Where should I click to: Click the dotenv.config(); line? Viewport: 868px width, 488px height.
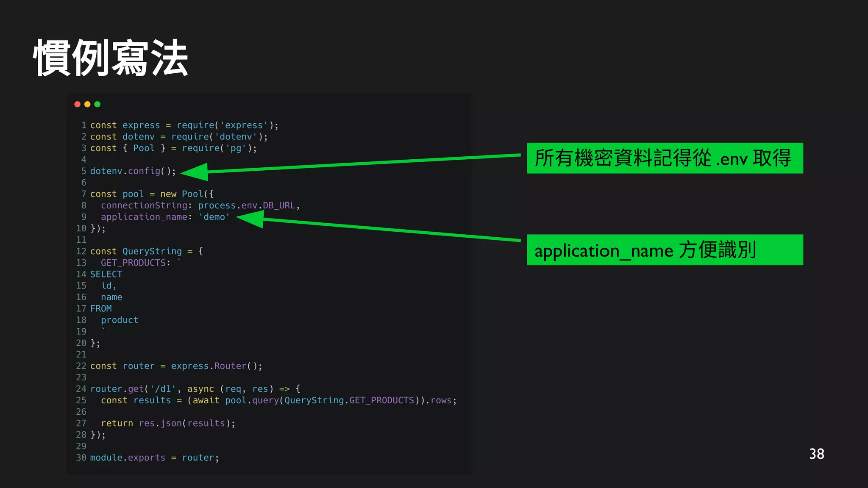tap(133, 171)
